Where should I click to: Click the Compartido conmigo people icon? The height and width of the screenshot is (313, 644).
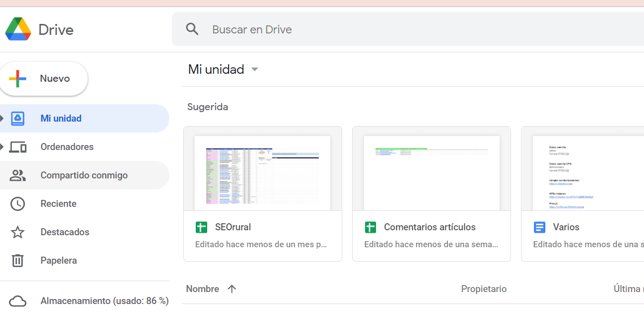click(x=18, y=175)
